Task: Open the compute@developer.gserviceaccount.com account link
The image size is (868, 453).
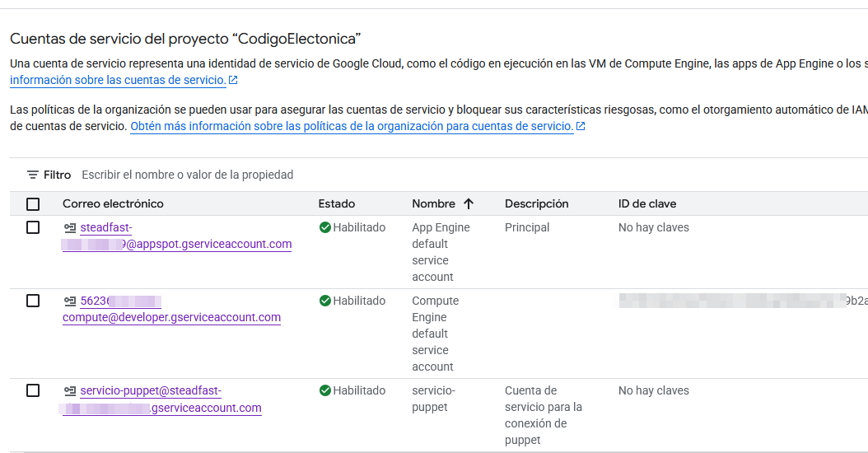Action: coord(171,317)
